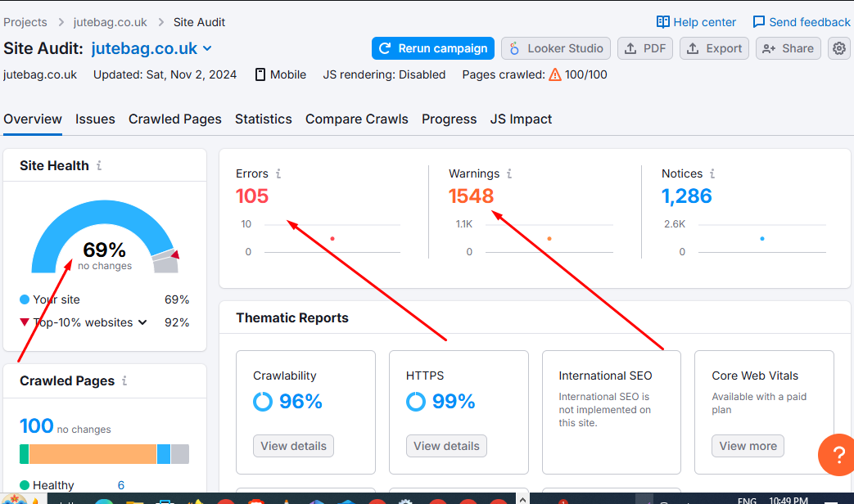Open the JS Impact tab
Screen dimensions: 854x504
522,119
